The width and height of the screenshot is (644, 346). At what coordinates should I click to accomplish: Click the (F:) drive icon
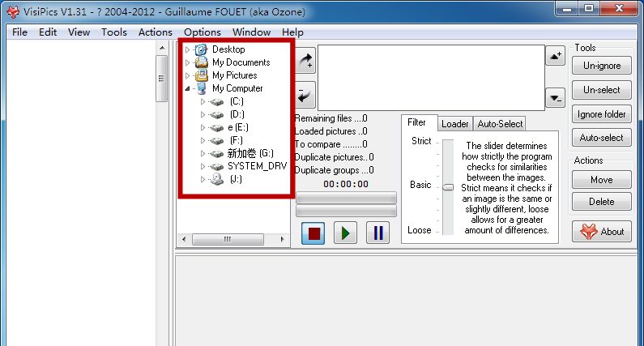216,140
